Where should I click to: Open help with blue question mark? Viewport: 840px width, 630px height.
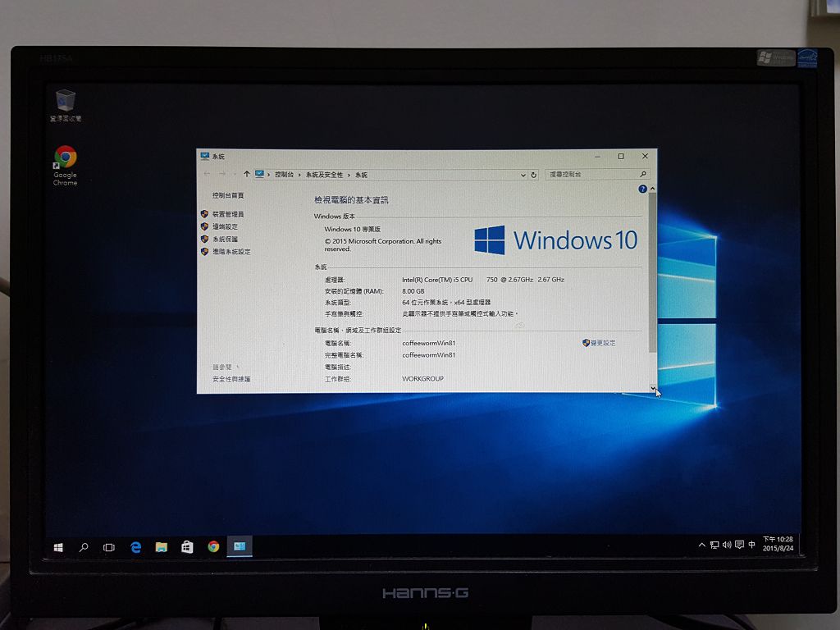[x=642, y=189]
